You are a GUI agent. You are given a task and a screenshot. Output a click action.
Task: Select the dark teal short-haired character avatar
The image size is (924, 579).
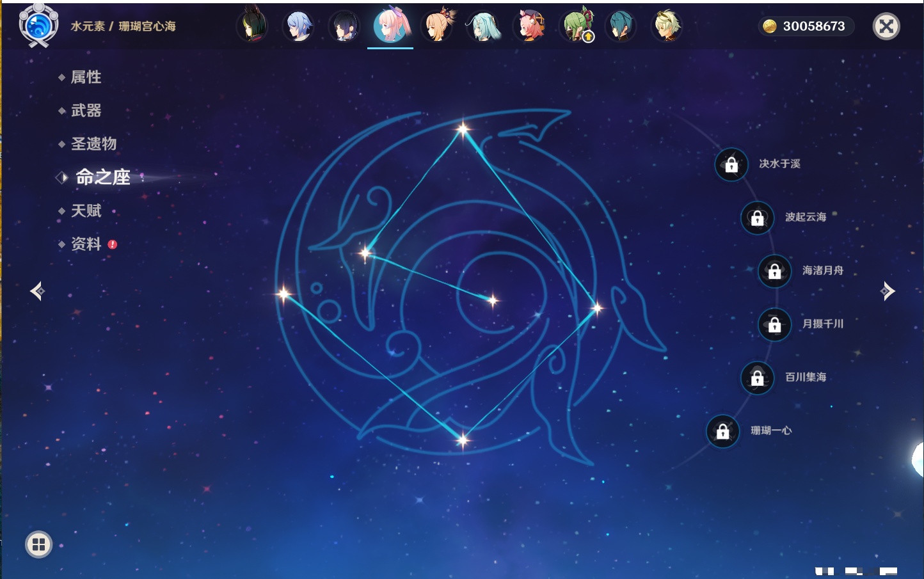point(621,26)
